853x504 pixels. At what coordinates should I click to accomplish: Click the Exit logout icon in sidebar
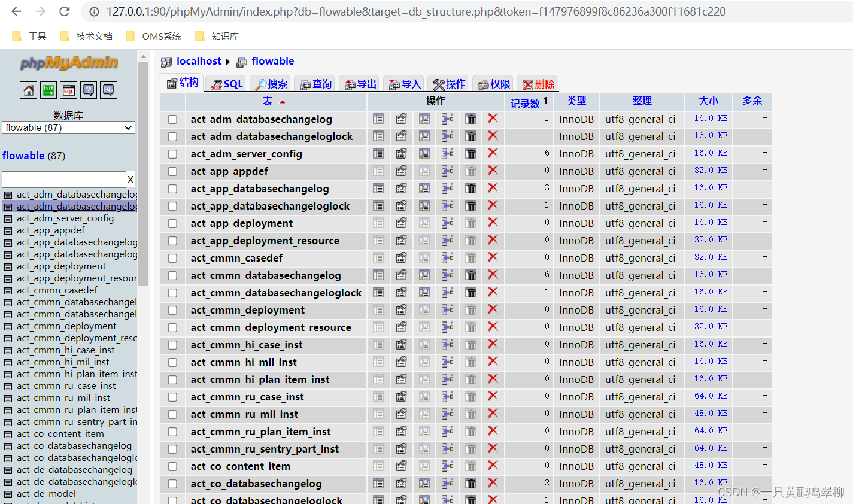pos(48,90)
